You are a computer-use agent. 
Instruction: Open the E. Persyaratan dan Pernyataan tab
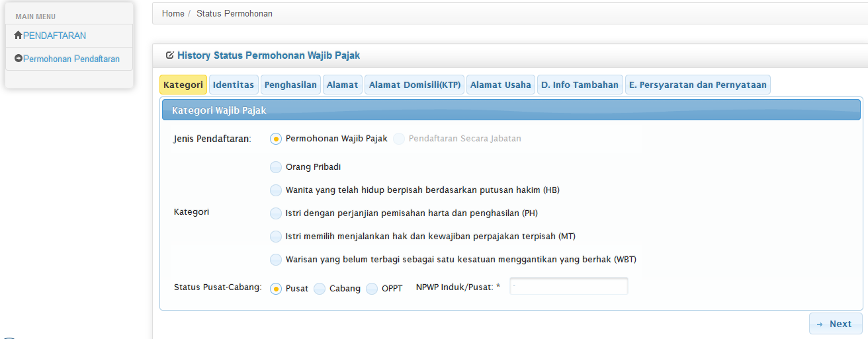click(x=698, y=85)
